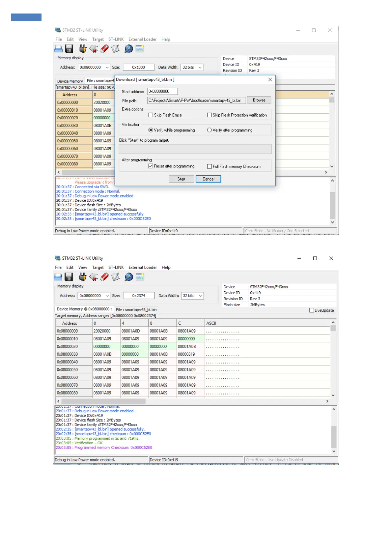Open Data Width dropdown beside Size 0x1000
This screenshot has width=392, height=555.
click(200, 67)
